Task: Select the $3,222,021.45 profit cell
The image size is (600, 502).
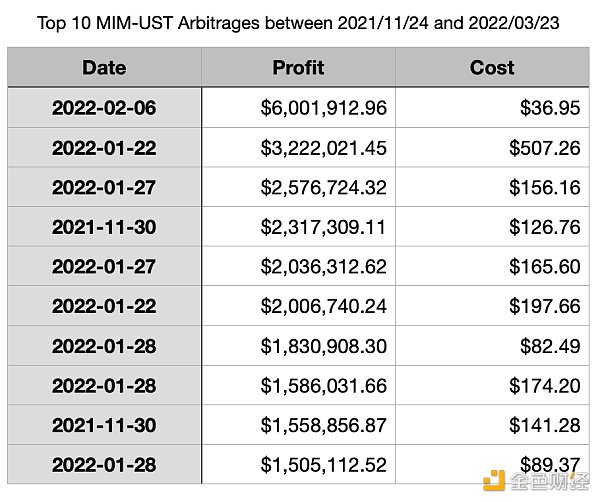Action: coord(298,148)
